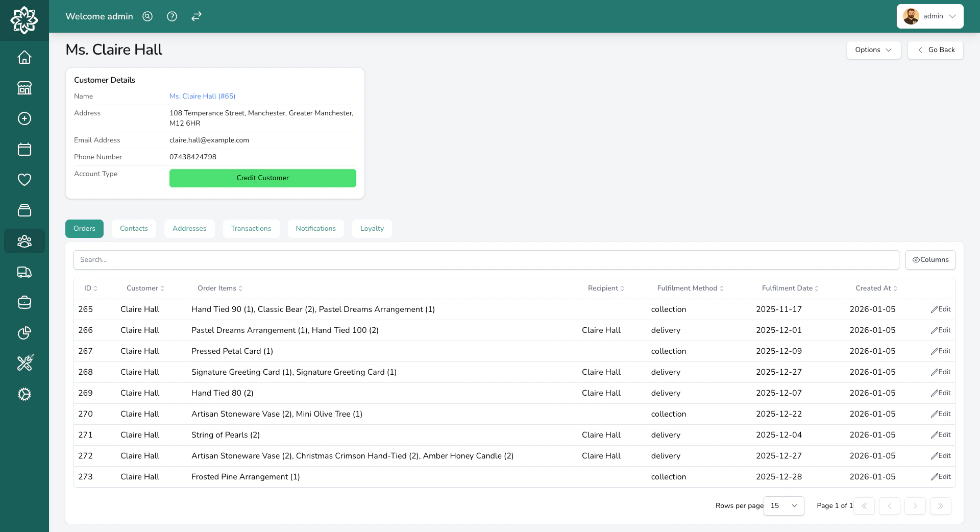This screenshot has width=980, height=532.
Task: Open the calendar icon in the sidebar
Action: (x=24, y=149)
